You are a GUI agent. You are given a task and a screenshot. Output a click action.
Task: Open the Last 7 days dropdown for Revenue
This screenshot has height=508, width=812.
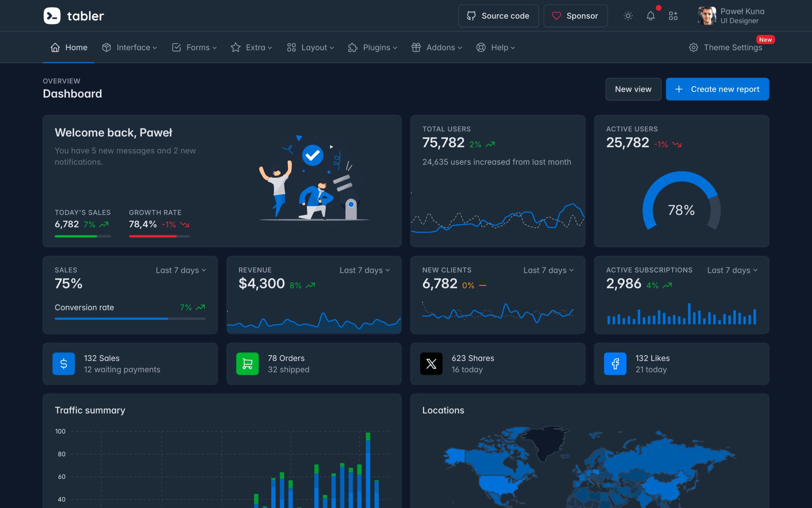pos(364,270)
